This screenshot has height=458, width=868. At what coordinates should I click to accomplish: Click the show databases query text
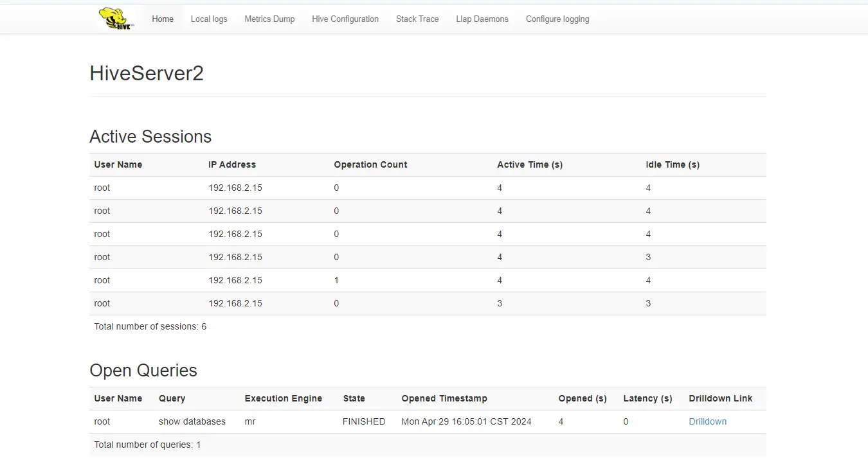coord(192,422)
